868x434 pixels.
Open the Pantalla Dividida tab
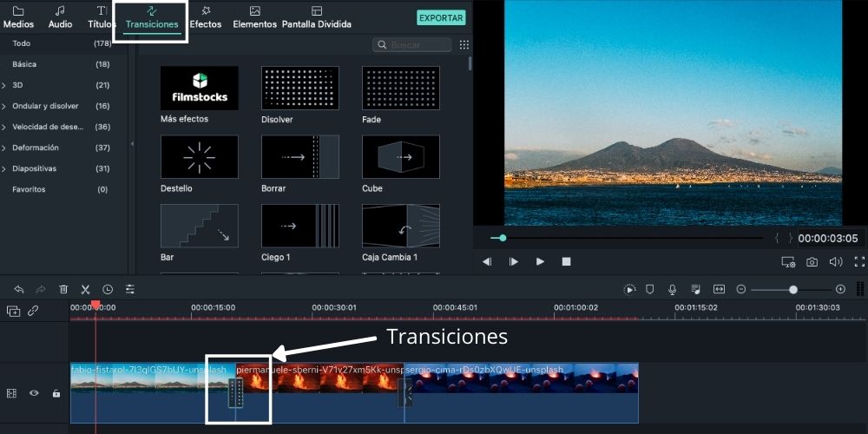[x=317, y=17]
